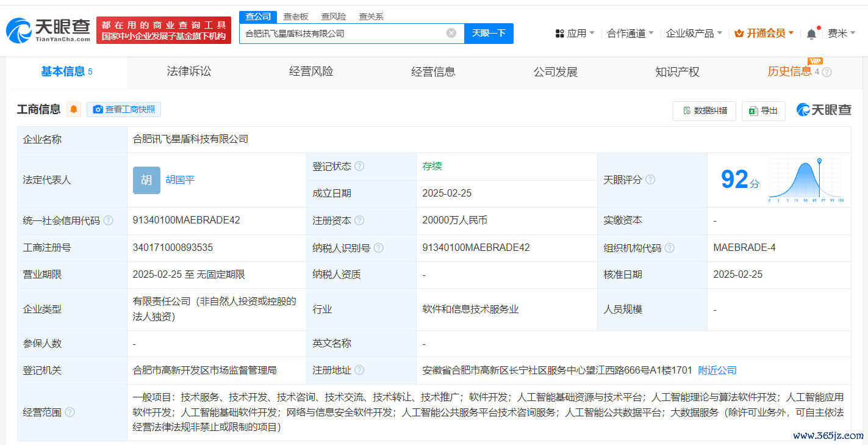Expand the 应用 dropdown
This screenshot has height=445, width=868.
pyautogui.click(x=575, y=34)
